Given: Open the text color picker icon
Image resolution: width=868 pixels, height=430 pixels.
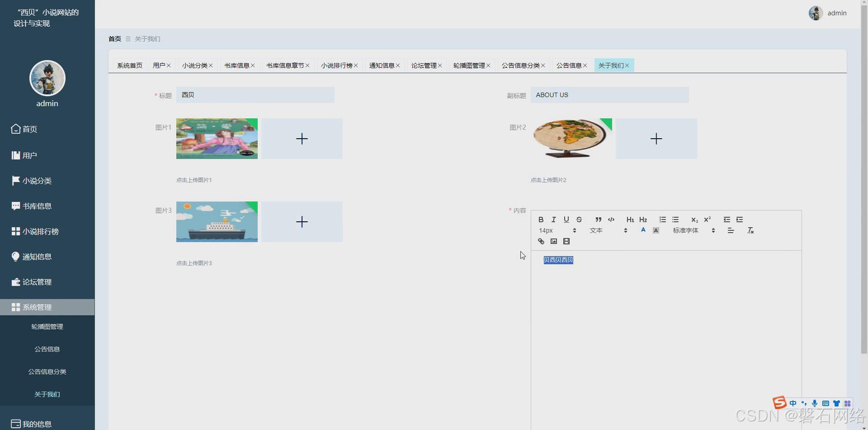Looking at the screenshot, I should pyautogui.click(x=643, y=230).
